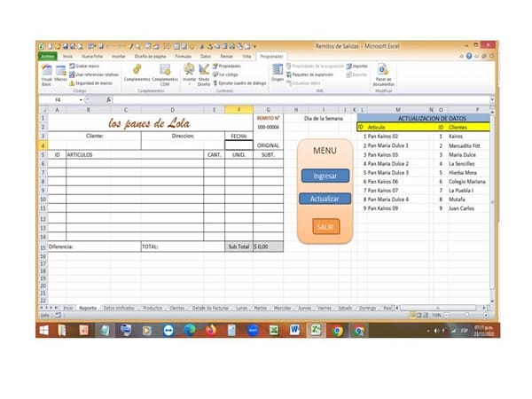The width and height of the screenshot is (532, 399).
Task: Open Seguridad de macros settings
Action: (x=91, y=83)
